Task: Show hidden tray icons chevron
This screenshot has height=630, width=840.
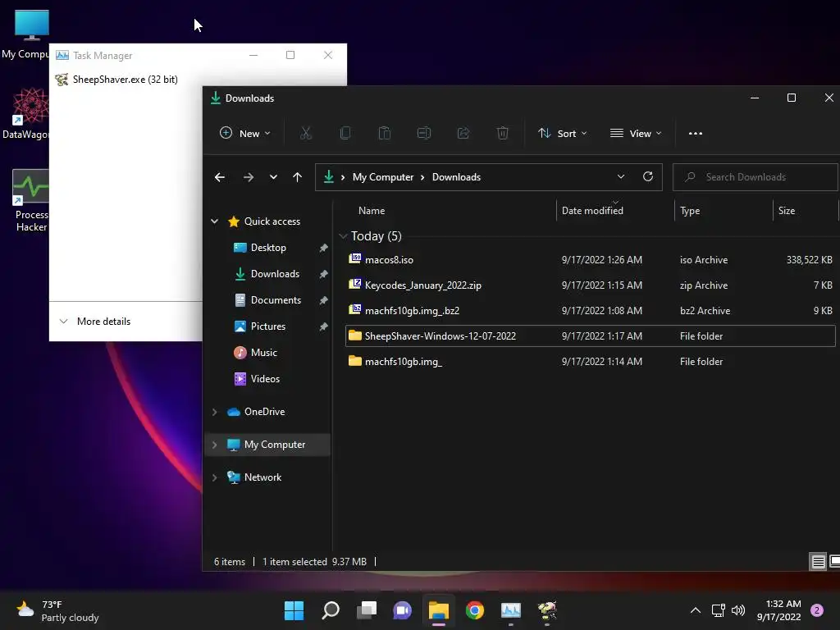Action: point(696,610)
